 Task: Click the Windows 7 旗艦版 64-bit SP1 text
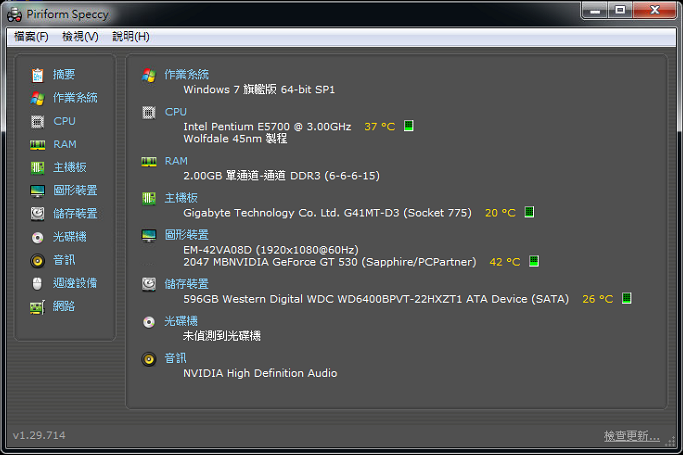point(259,89)
